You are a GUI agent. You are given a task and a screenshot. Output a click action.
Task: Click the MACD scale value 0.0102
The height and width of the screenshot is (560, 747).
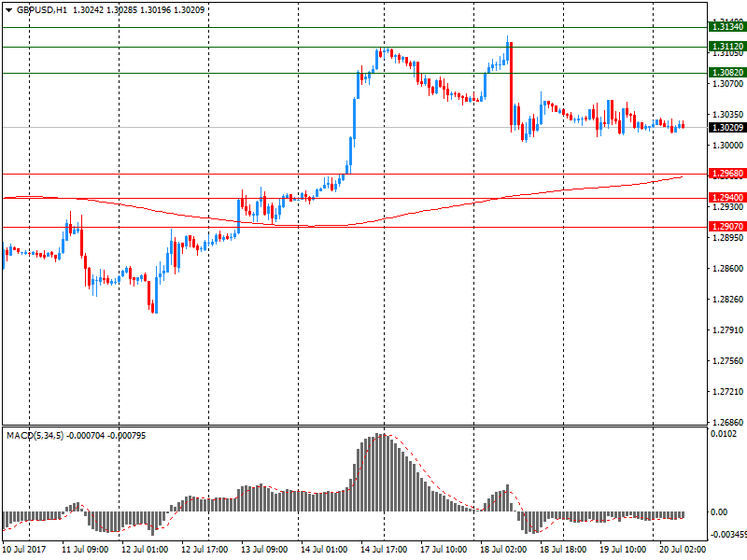tap(723, 434)
